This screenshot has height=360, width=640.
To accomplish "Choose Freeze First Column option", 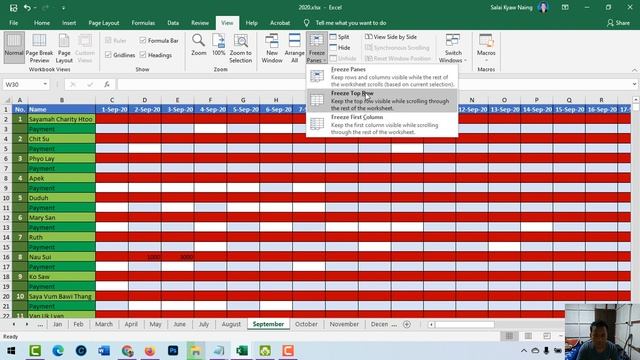I will tap(382, 124).
